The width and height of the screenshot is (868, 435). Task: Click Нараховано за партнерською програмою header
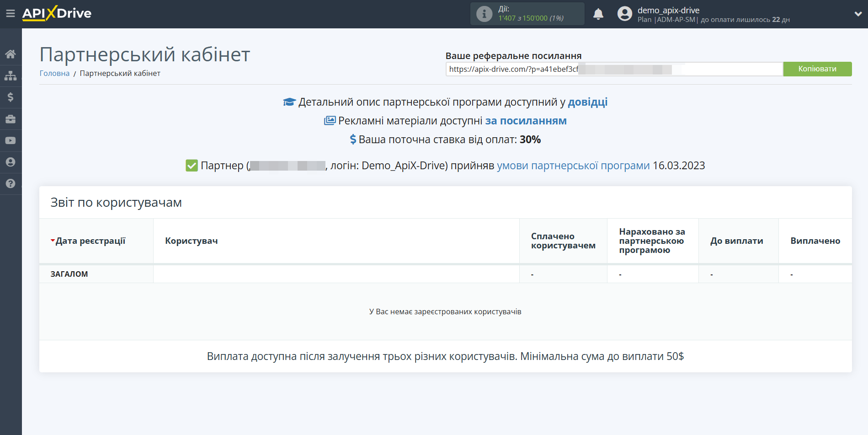pos(652,241)
